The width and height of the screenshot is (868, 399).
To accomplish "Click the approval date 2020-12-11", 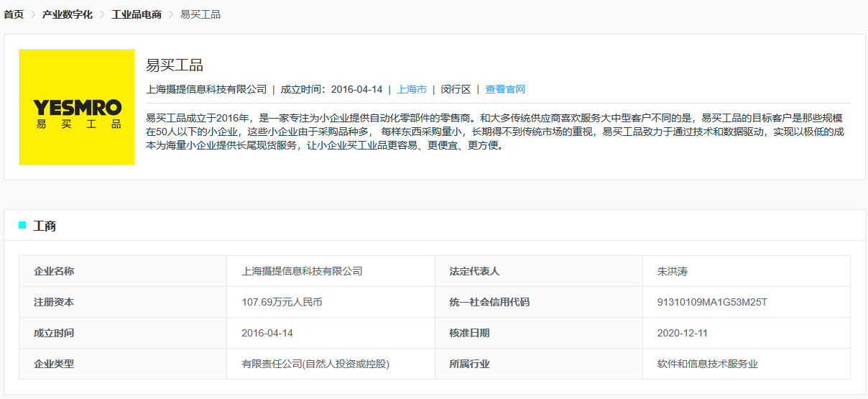I will 683,333.
